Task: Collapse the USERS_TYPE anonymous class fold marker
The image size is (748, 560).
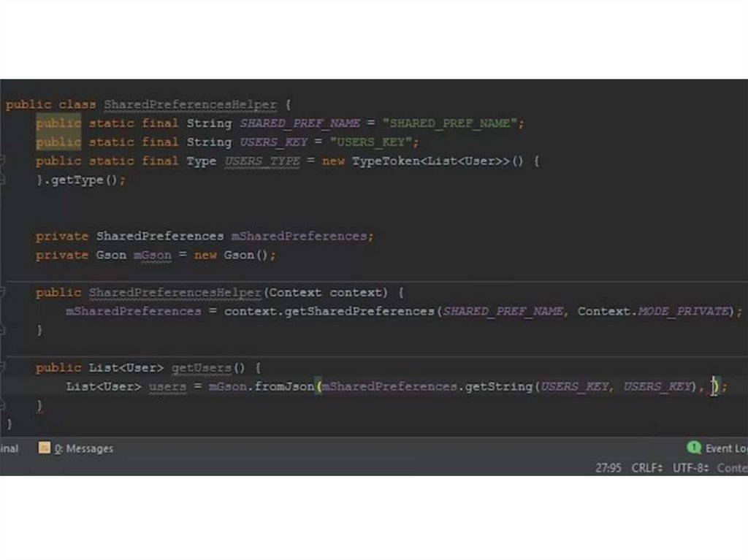Action: (x=2, y=161)
